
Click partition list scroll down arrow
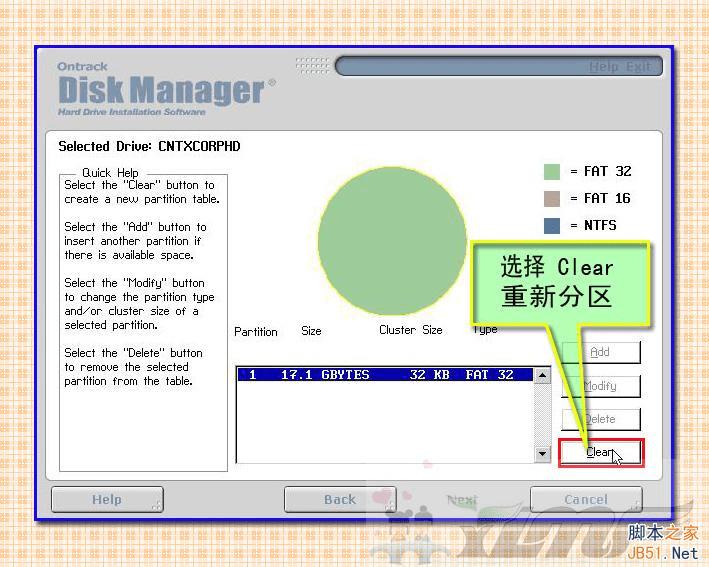click(x=543, y=453)
